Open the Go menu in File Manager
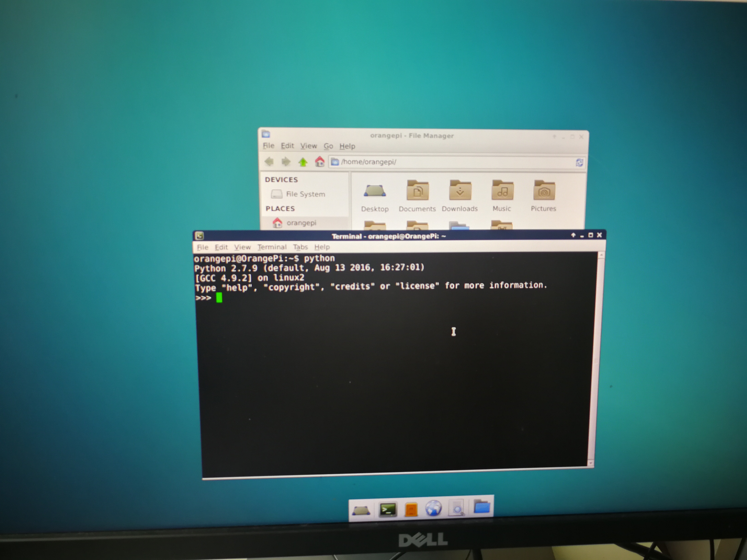This screenshot has height=560, width=747. (328, 146)
